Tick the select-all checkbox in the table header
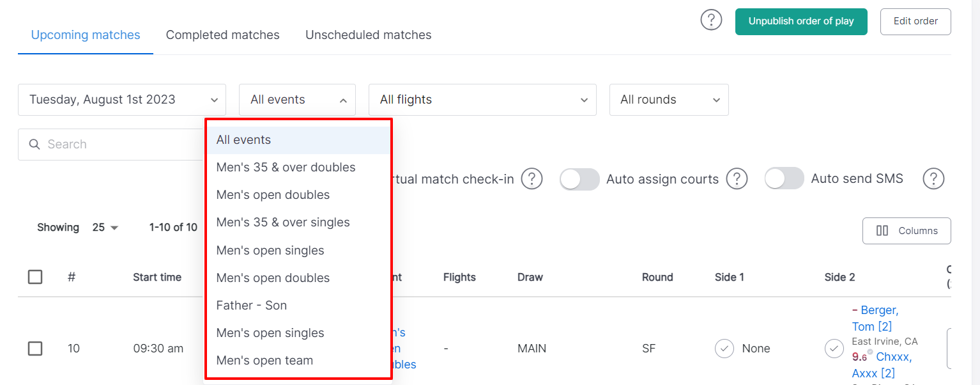This screenshot has height=385, width=980. [35, 277]
